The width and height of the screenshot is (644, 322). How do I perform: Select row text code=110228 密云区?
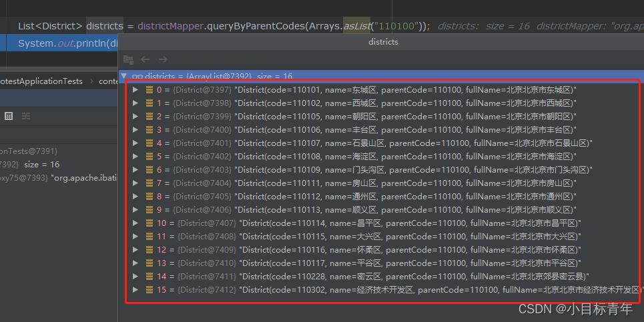click(414, 276)
